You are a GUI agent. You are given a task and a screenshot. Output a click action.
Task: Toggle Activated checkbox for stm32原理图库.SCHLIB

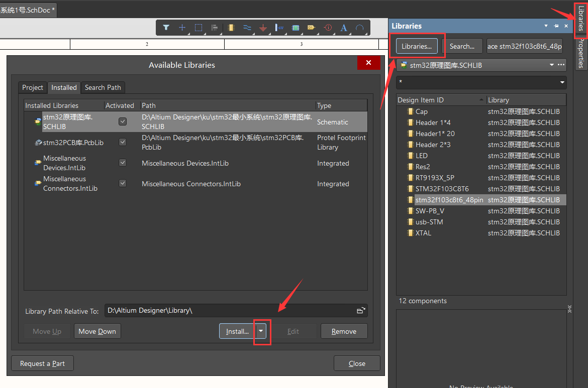point(123,121)
